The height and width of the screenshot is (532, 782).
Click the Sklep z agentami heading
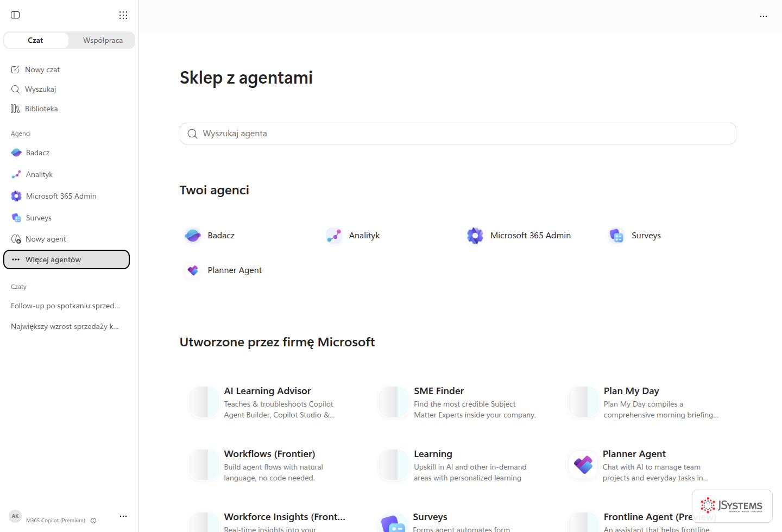(x=246, y=78)
